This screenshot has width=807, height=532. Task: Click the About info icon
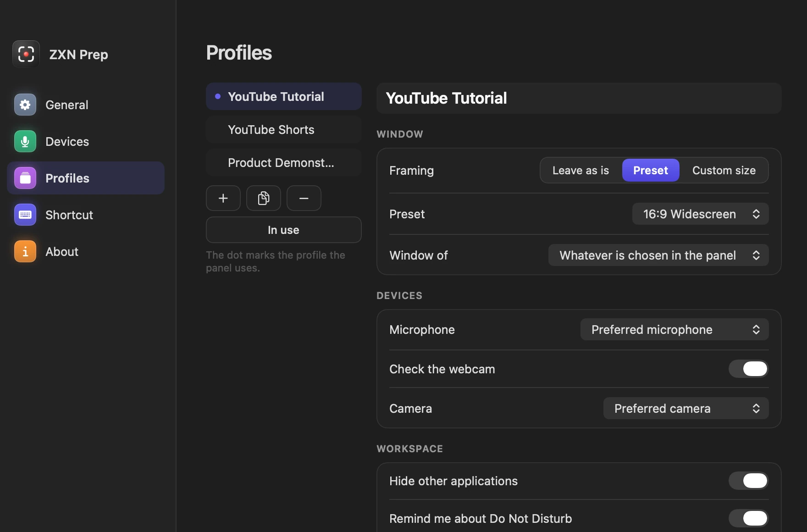pyautogui.click(x=25, y=251)
